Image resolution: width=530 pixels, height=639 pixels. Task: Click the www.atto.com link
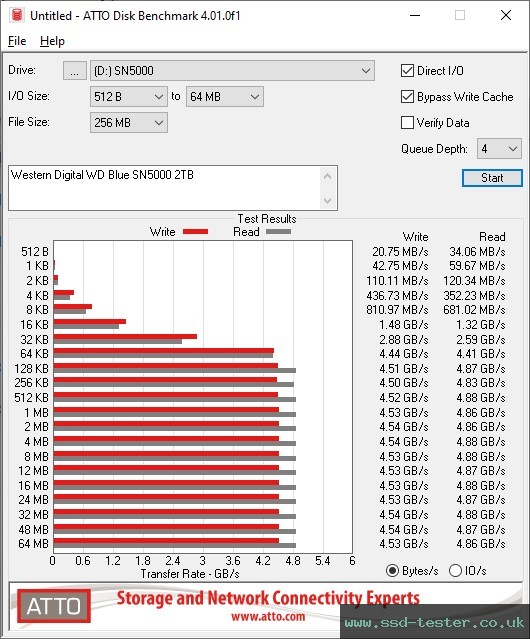click(268, 616)
